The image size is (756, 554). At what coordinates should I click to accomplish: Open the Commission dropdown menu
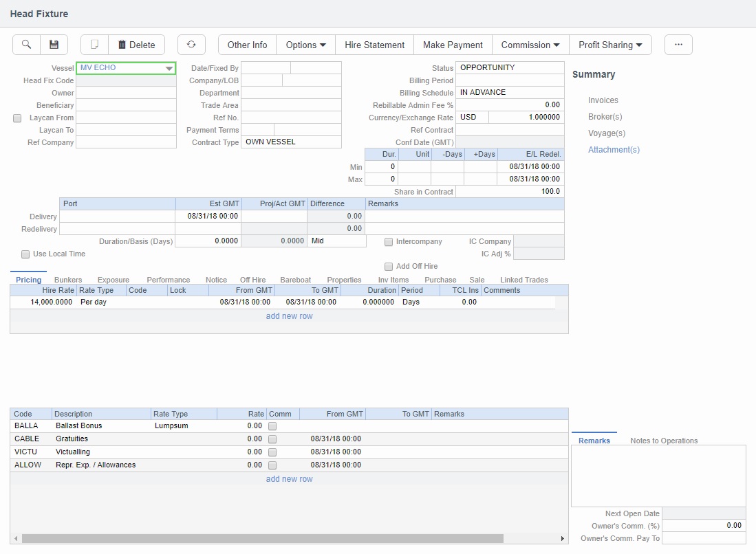pyautogui.click(x=530, y=45)
